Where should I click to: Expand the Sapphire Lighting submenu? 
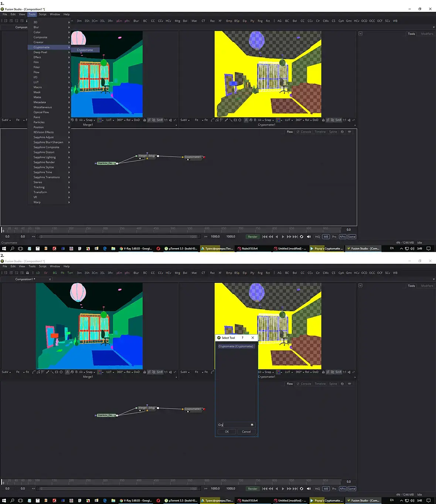49,157
